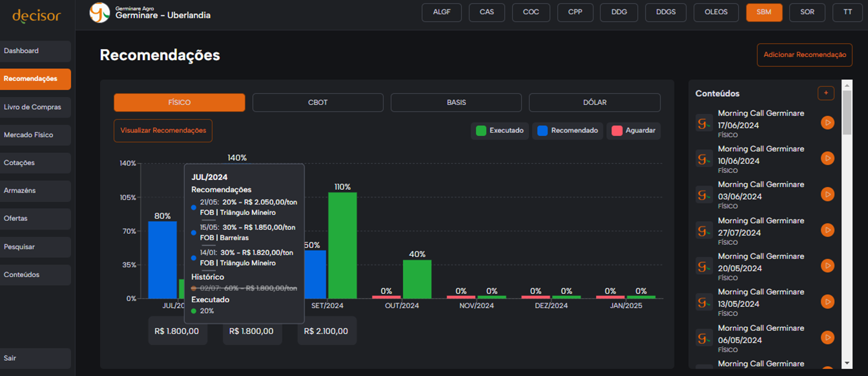
Task: Select CPP product
Action: click(x=575, y=12)
